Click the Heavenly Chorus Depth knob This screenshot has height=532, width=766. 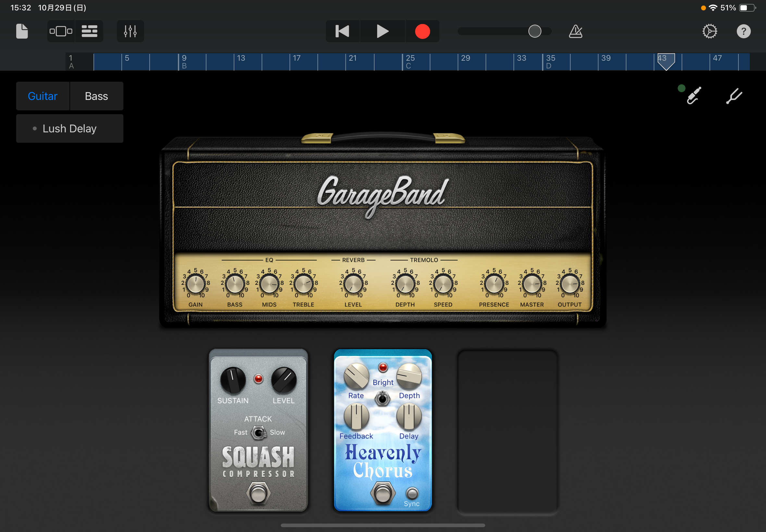coord(409,376)
